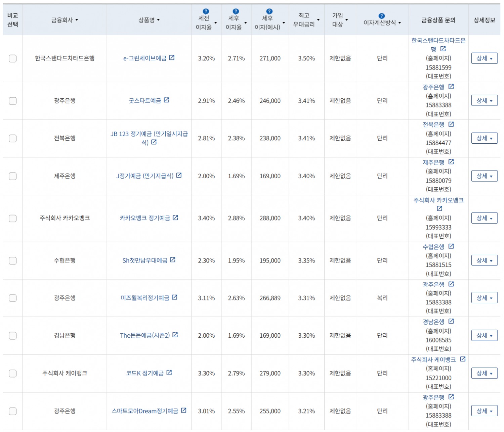Open external link icon beside Sh첫만남우대예금
Viewport: 504px width, 432px height.
coord(173,260)
